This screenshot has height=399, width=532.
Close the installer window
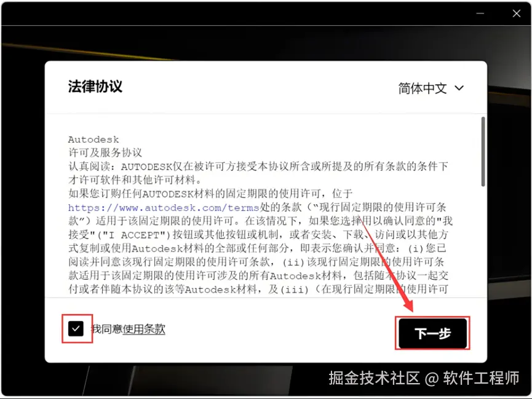[517, 14]
